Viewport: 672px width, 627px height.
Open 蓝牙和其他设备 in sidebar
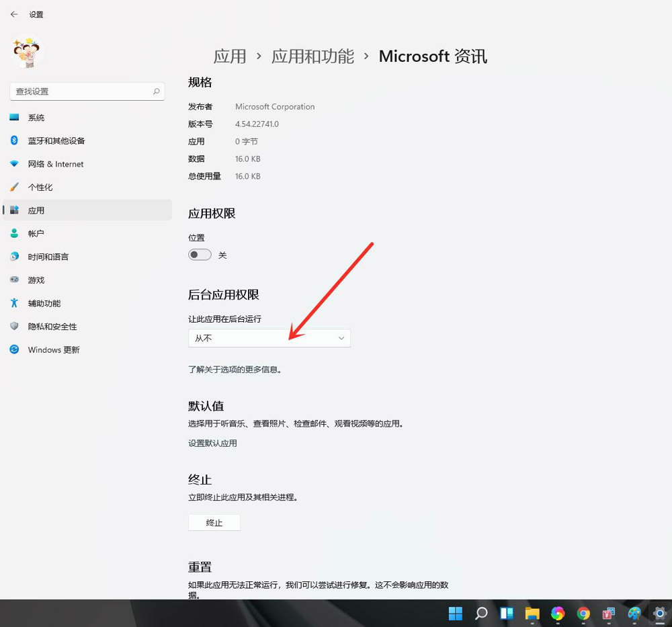(87, 140)
